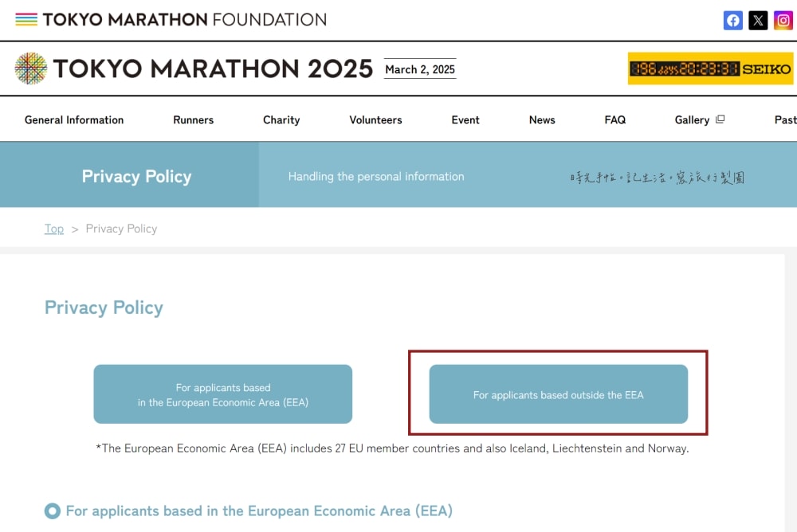Open the General Information menu
The image size is (797, 532).
click(x=74, y=120)
